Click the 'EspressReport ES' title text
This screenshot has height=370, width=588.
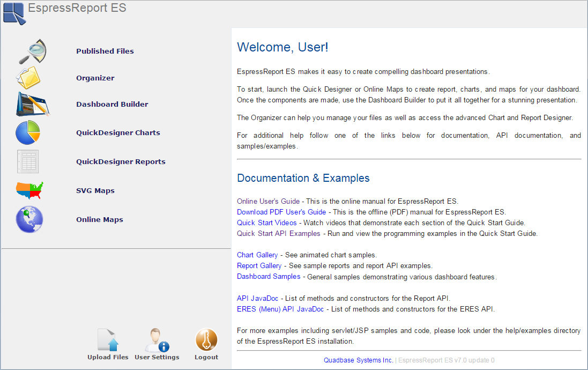(77, 8)
